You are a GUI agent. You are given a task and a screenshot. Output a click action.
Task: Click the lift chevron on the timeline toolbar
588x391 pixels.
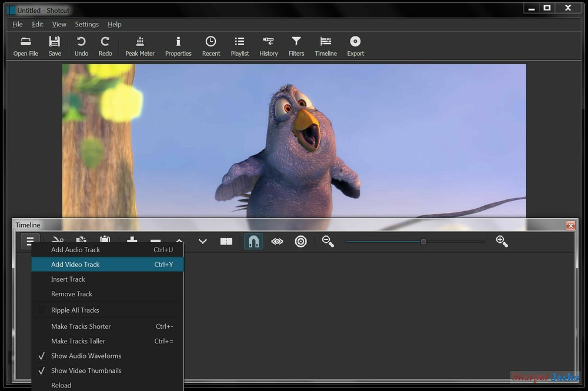click(179, 241)
